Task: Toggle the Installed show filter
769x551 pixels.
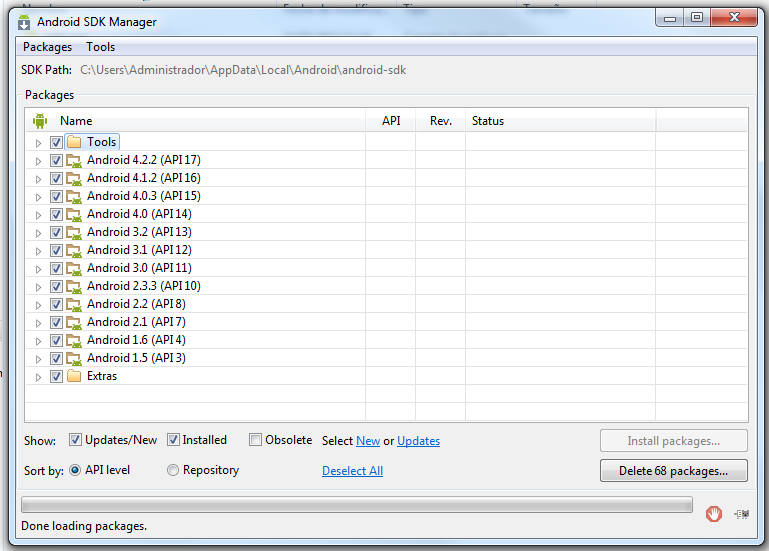Action: click(x=173, y=440)
